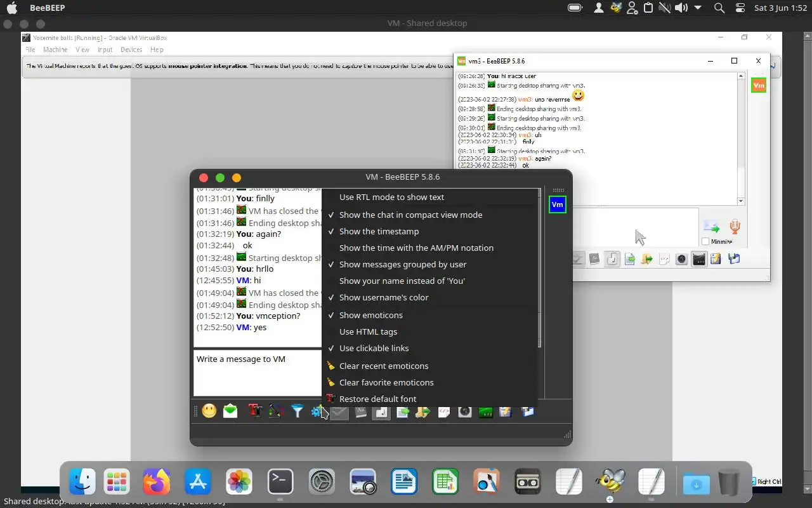812x508 pixels.
Task: Click the muted sound icon in menu bar
Action: (665, 8)
